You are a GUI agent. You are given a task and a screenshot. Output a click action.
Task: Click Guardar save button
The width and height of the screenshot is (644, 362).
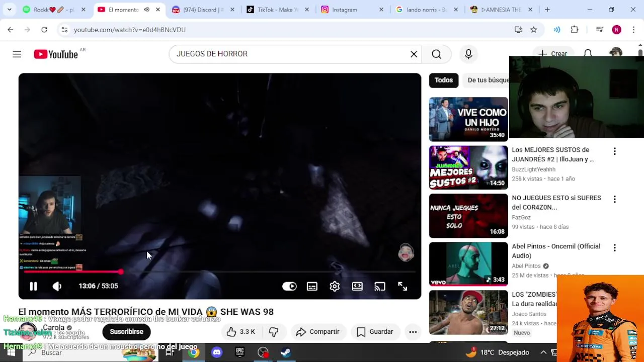[x=375, y=332]
